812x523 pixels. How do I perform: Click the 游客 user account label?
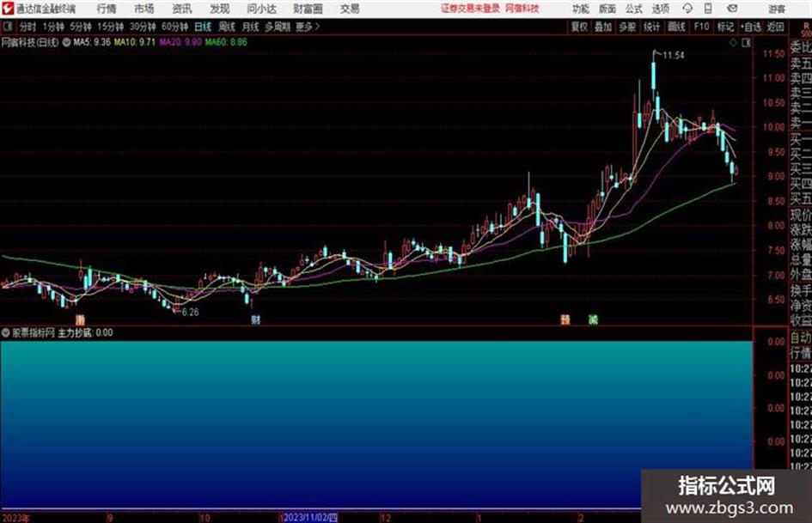click(x=776, y=9)
